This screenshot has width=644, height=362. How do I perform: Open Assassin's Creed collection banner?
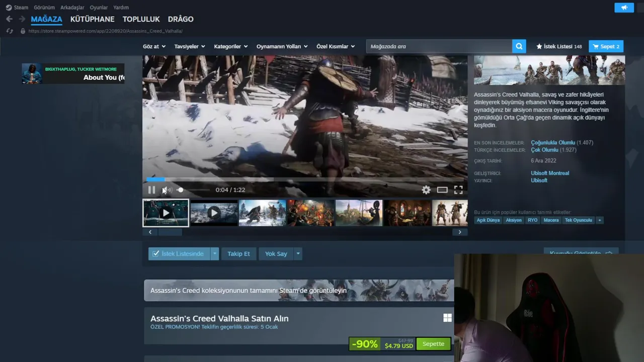(299, 290)
